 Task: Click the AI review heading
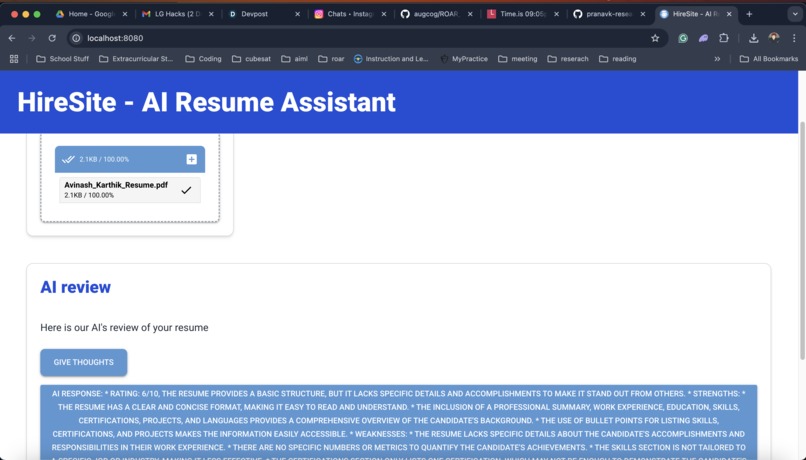click(76, 287)
